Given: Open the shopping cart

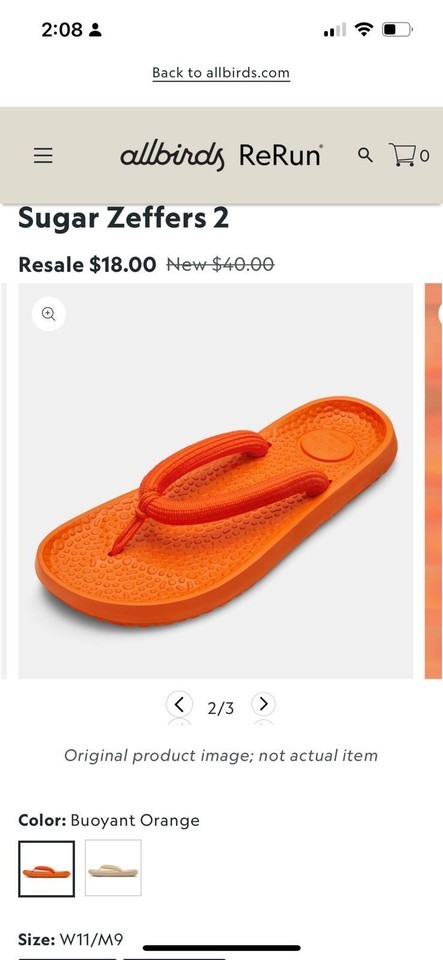Looking at the screenshot, I should [409, 155].
